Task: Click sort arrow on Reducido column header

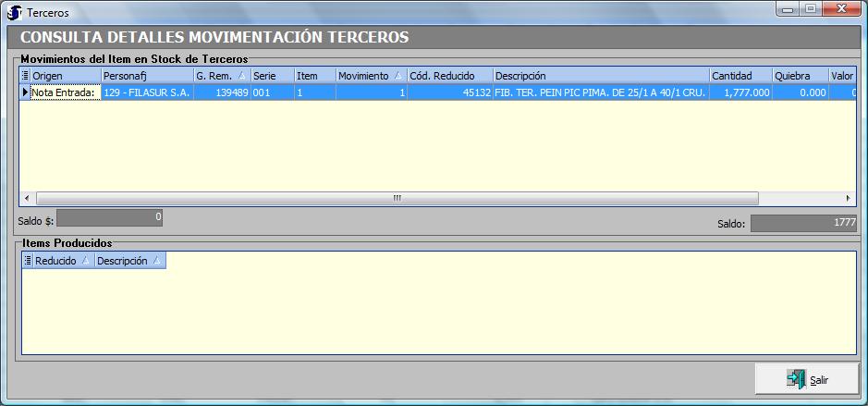Action: pos(86,262)
